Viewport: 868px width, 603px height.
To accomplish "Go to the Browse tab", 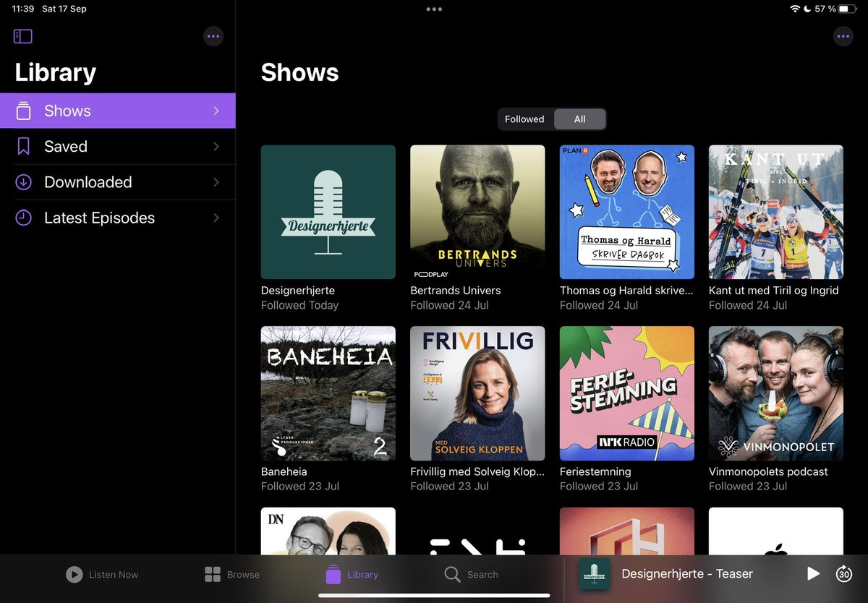I will pos(232,575).
